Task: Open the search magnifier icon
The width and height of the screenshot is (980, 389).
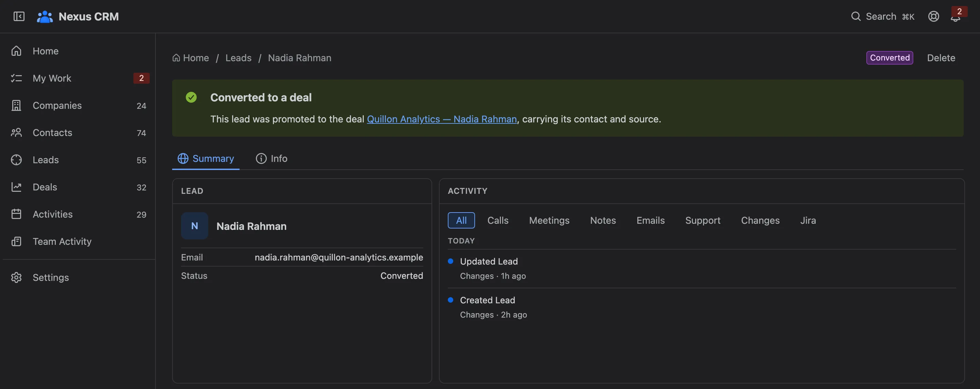Action: [x=855, y=16]
